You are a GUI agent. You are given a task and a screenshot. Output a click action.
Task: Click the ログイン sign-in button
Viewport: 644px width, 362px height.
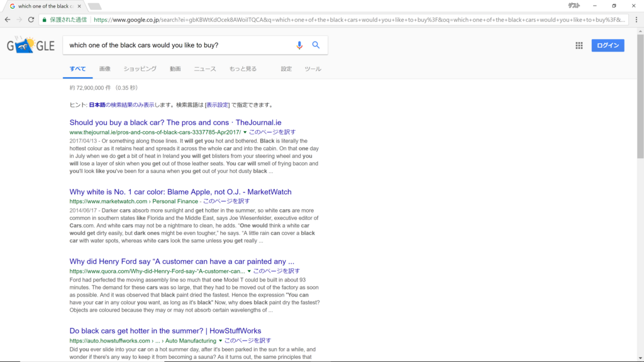pos(608,45)
